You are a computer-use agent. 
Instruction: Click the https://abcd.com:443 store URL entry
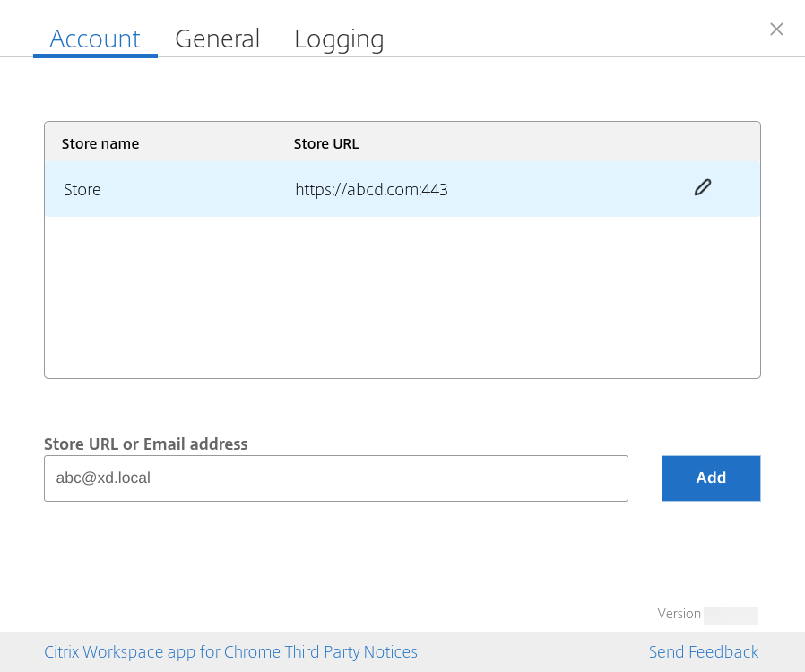(x=371, y=190)
